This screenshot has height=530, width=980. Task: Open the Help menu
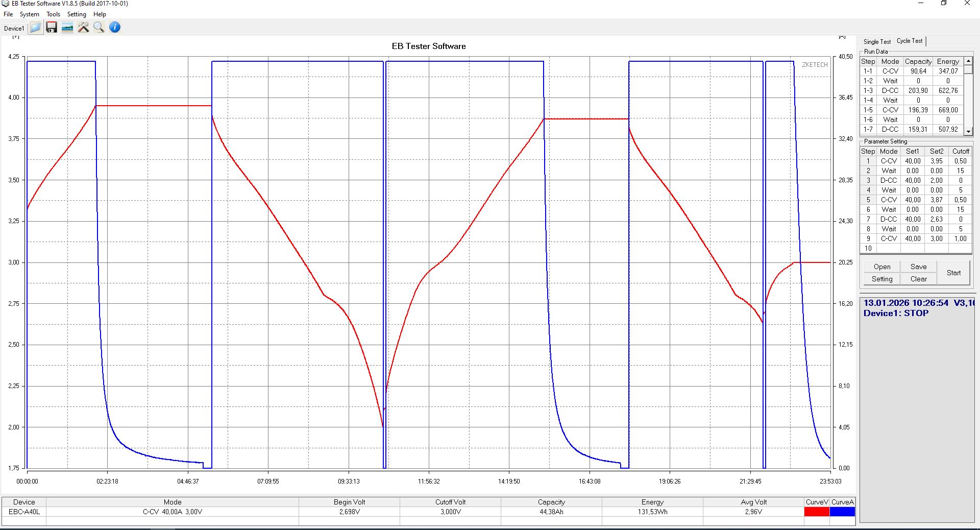pos(100,14)
